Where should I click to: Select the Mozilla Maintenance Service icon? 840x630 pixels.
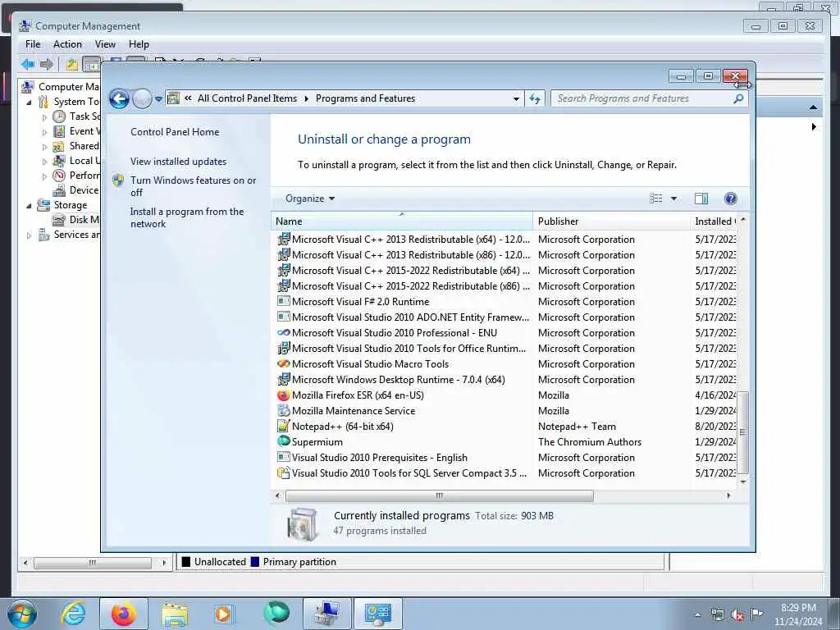[x=283, y=411]
